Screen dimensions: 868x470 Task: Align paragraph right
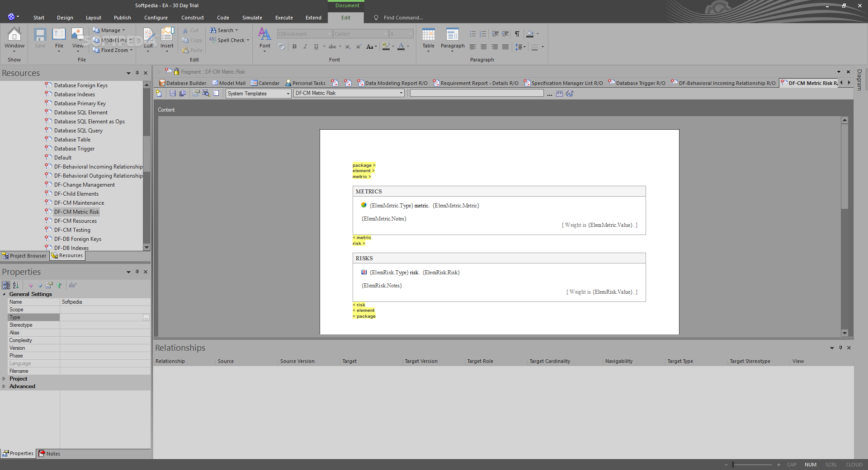point(495,47)
